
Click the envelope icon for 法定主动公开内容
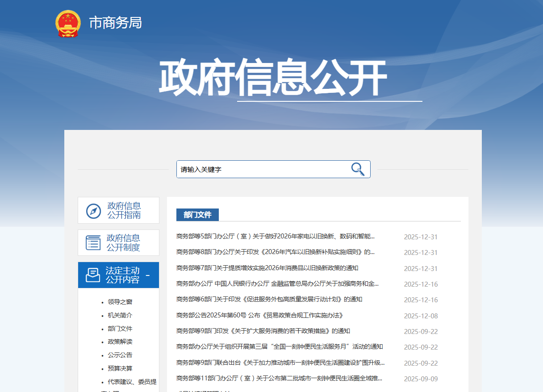click(93, 275)
